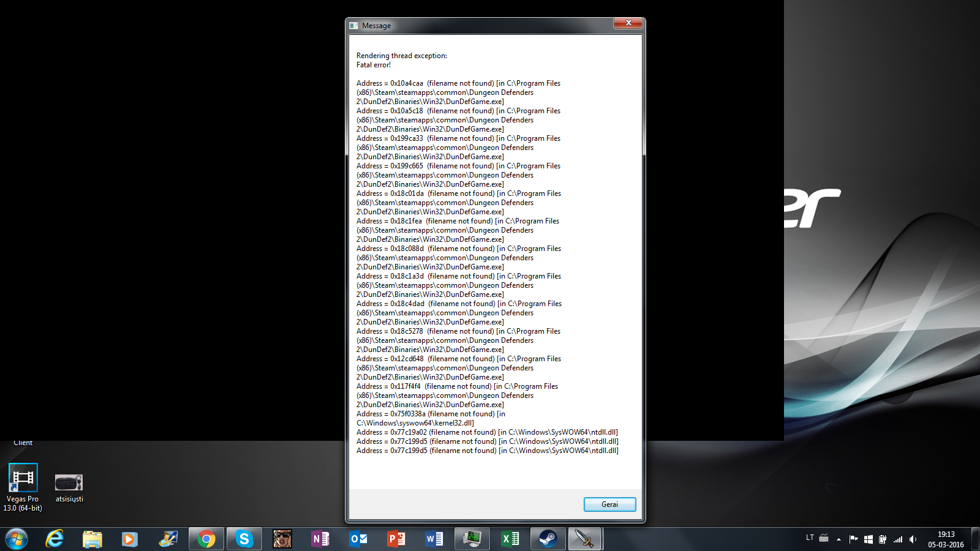Launch PowerPoint from the taskbar
This screenshot has width=980, height=551.
(396, 539)
